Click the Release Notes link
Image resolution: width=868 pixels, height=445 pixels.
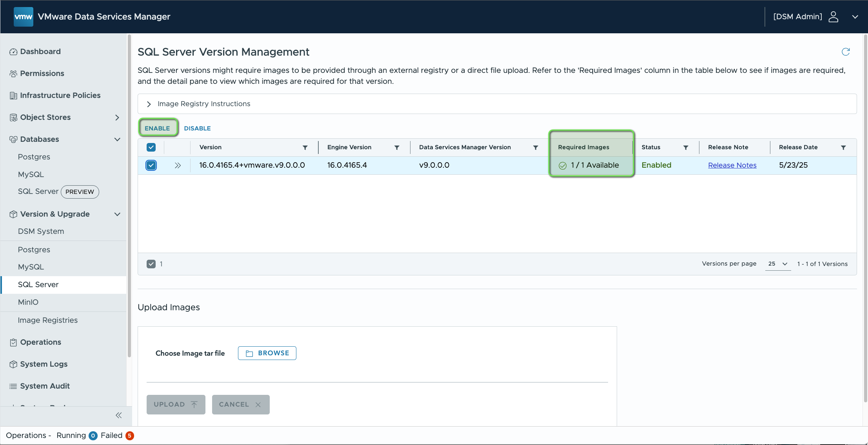pyautogui.click(x=732, y=165)
